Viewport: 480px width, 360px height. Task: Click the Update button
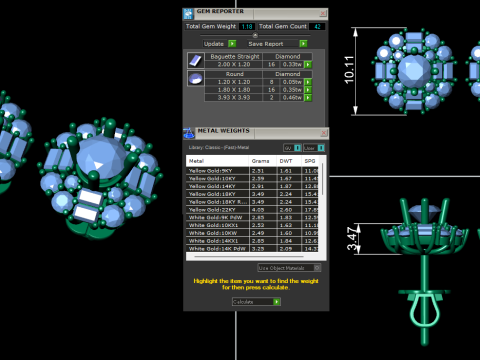pyautogui.click(x=219, y=44)
